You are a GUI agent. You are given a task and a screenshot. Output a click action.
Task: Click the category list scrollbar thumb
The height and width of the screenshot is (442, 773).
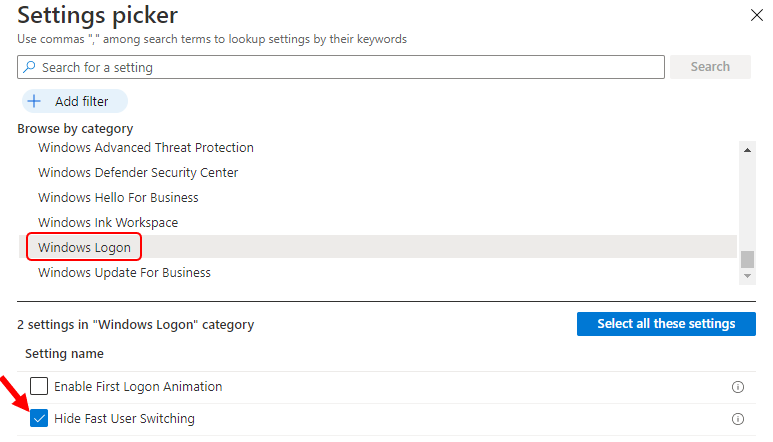747,259
